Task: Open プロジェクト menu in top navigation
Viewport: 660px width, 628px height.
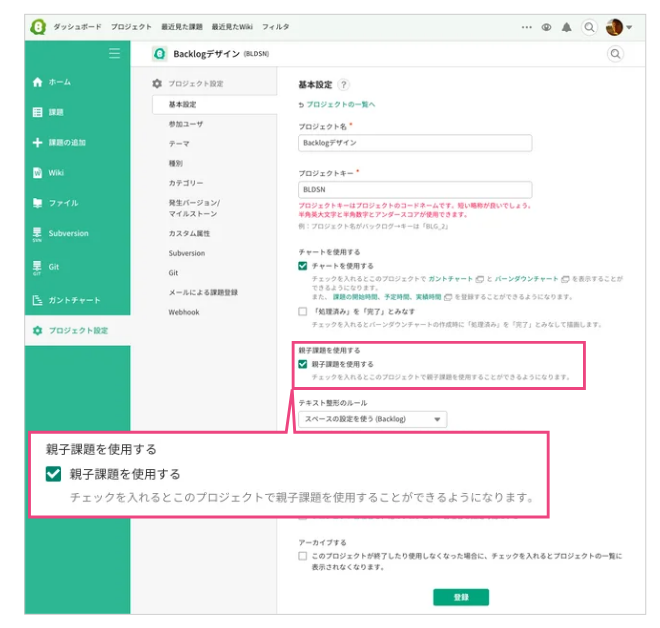Action: [131, 27]
